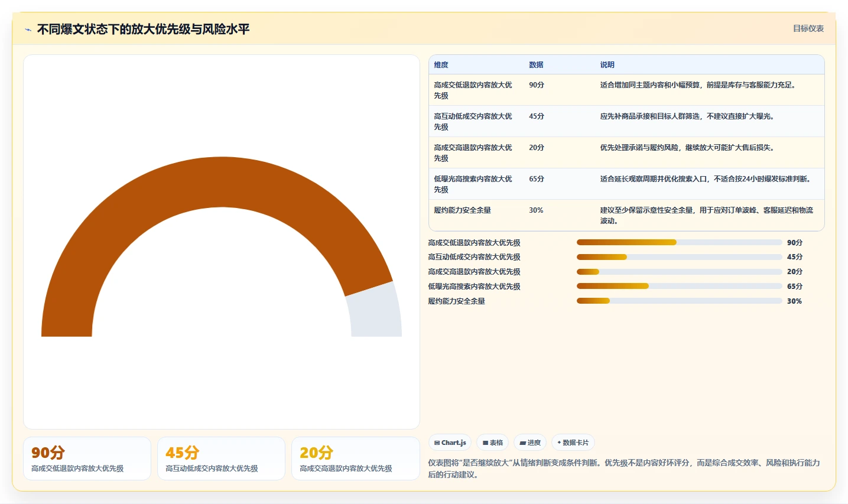
Task: Click the 目标仪表 label in the header
Action: point(808,28)
